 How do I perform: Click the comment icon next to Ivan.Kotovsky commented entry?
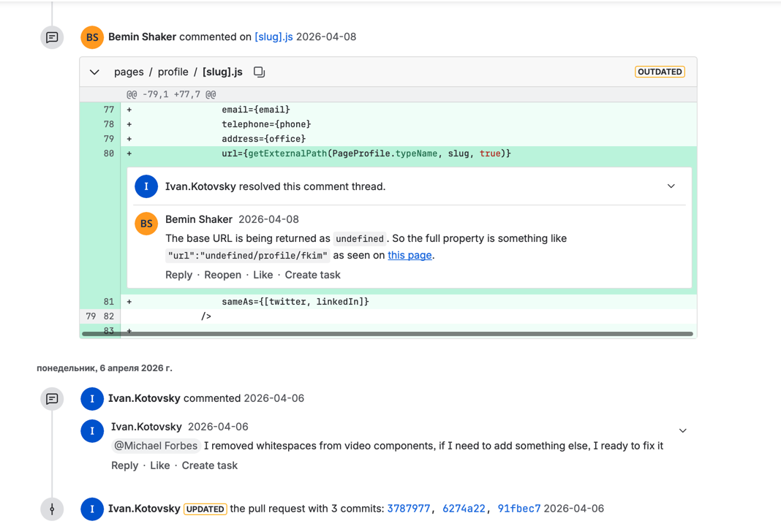click(52, 399)
